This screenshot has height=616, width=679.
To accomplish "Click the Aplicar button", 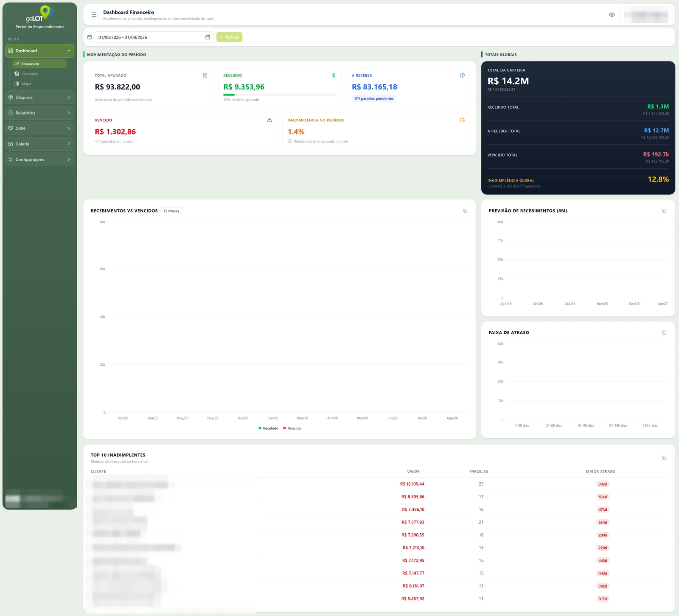I will point(229,37).
